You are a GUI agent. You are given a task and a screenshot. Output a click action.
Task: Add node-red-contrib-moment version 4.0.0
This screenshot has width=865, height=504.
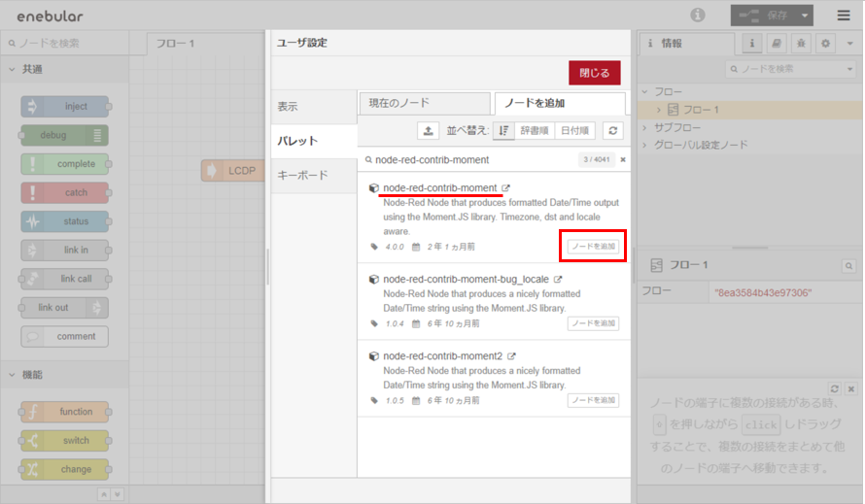point(593,247)
